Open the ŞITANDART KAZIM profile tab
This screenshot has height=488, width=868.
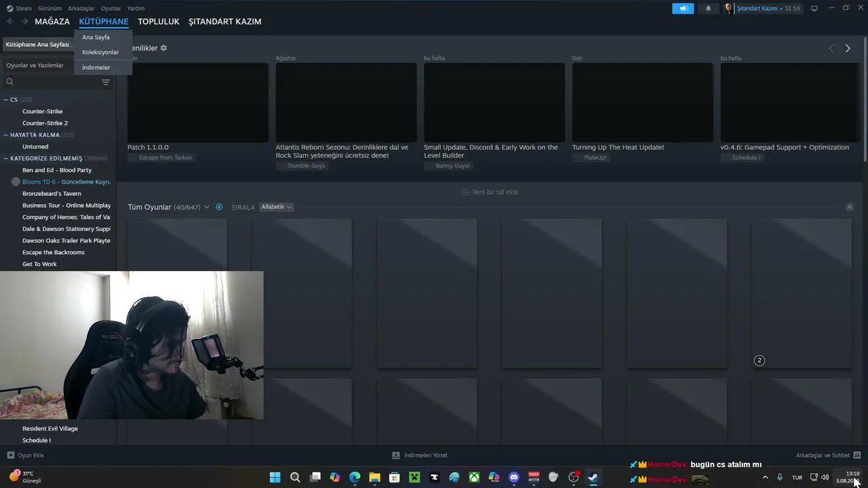click(x=225, y=22)
